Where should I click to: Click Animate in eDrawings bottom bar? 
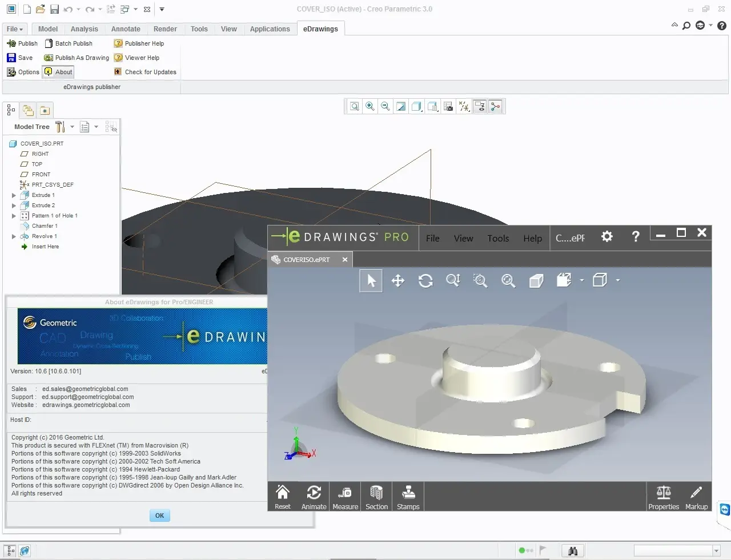pos(314,497)
